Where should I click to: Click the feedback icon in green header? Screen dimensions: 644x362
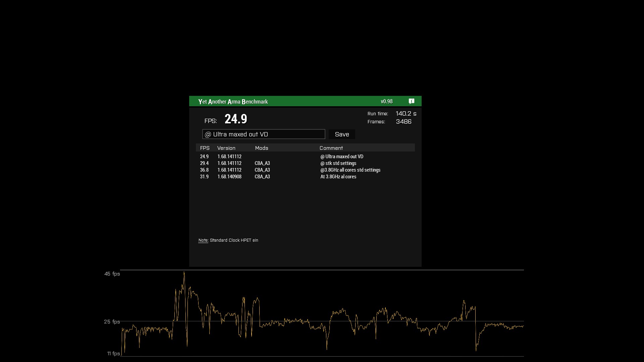pos(412,101)
